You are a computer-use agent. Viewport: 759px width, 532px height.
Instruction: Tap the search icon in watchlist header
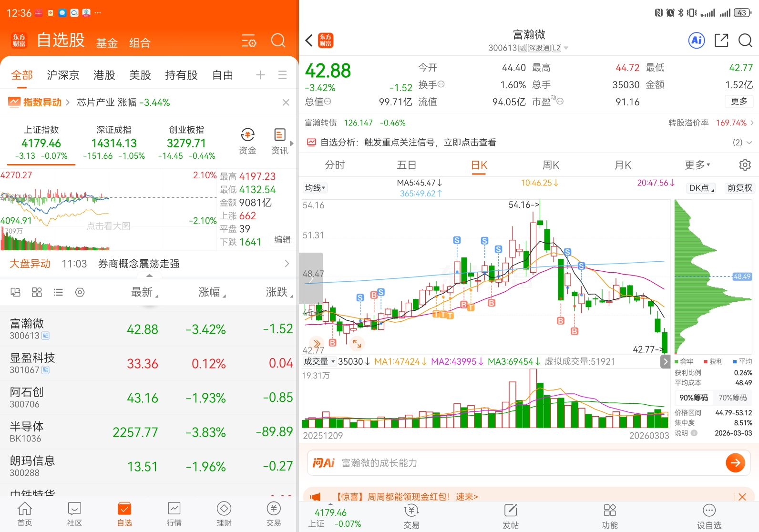point(278,41)
